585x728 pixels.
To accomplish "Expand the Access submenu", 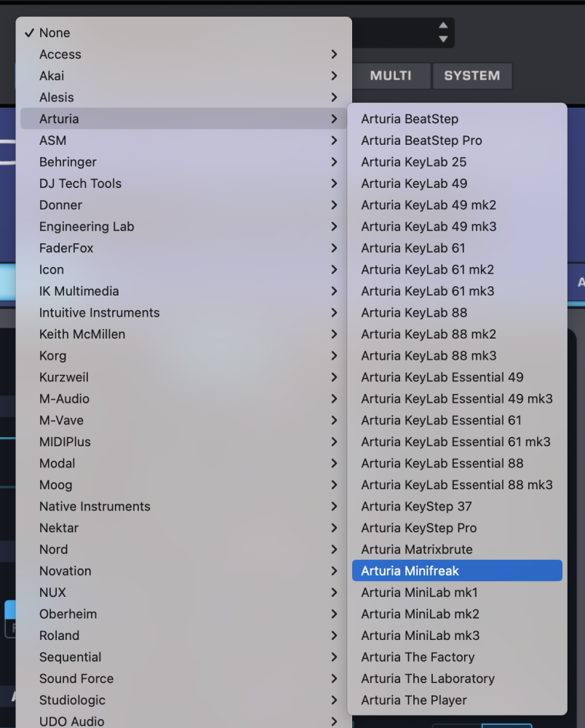I will [183, 55].
